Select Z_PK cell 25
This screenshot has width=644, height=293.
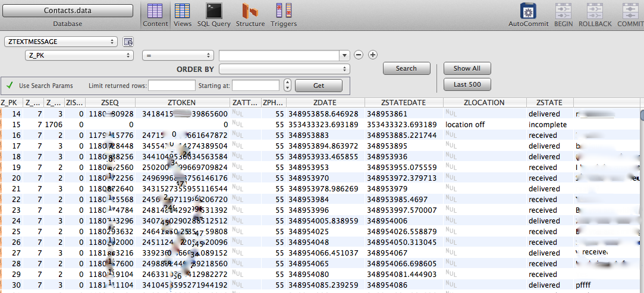pyautogui.click(x=16, y=231)
